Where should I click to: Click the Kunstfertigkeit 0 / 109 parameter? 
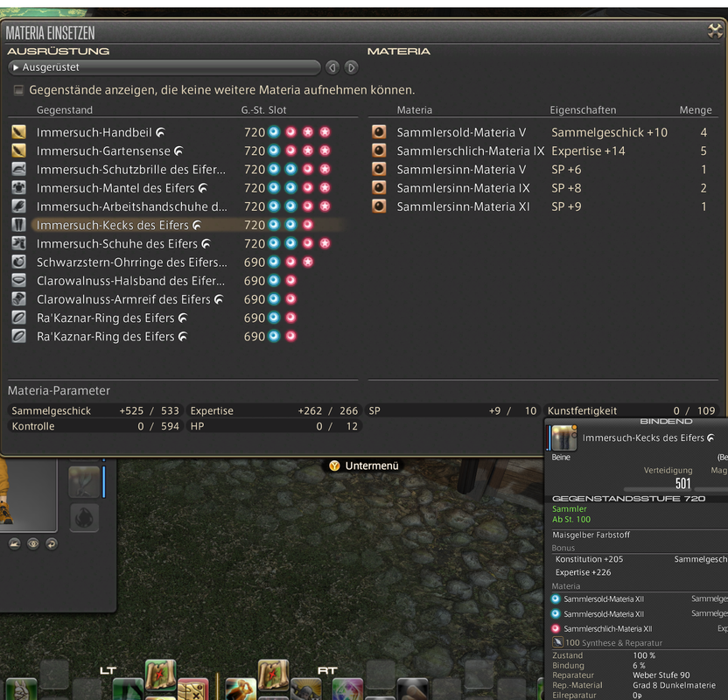pos(631,410)
